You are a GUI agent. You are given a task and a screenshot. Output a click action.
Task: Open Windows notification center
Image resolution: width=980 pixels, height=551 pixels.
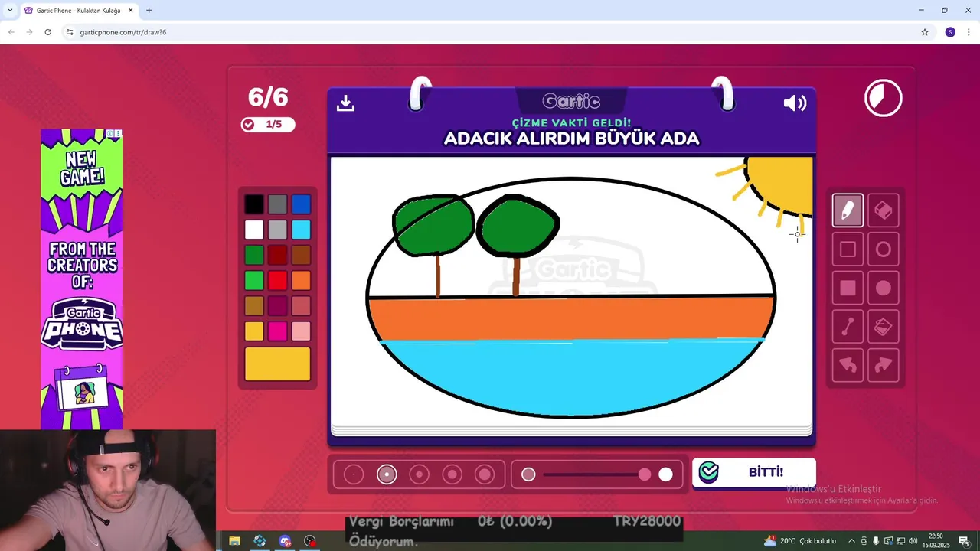coord(964,541)
